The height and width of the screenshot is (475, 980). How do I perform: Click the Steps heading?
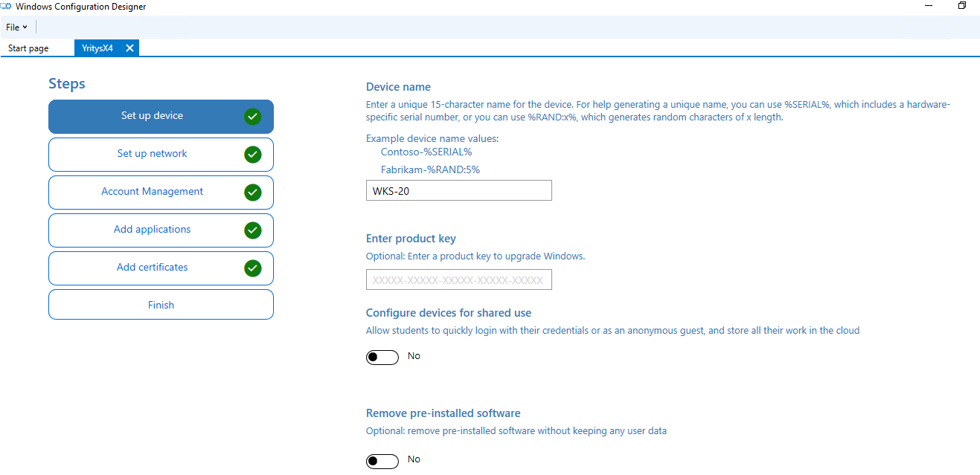click(x=67, y=84)
